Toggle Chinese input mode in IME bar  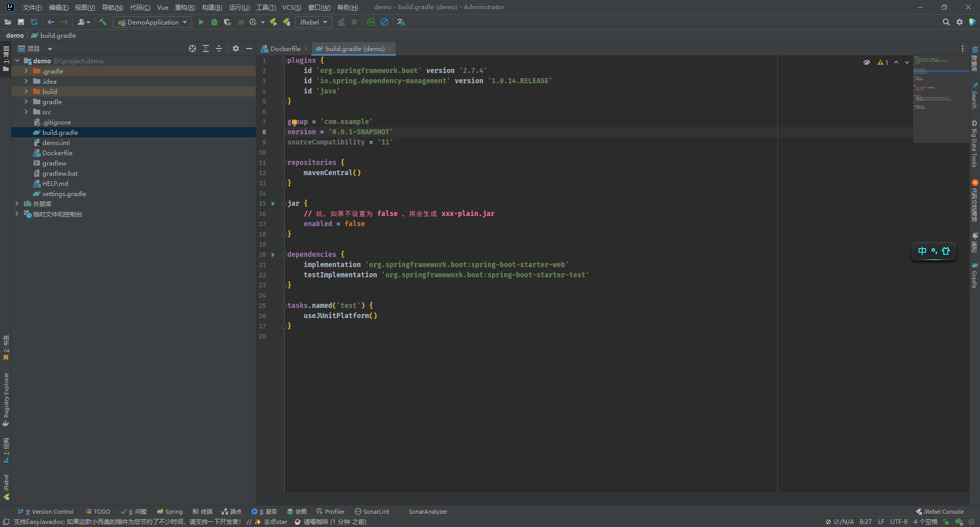(x=922, y=251)
